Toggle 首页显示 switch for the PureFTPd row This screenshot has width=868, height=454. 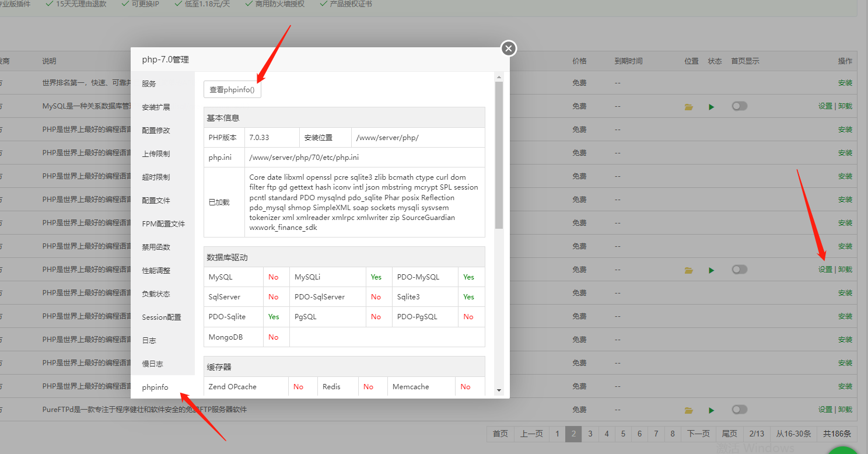[x=740, y=410]
